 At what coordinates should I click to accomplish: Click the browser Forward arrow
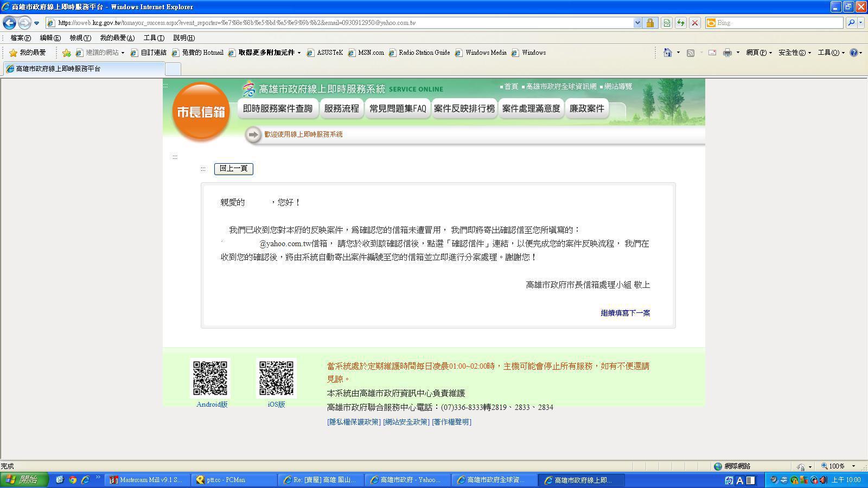click(24, 23)
